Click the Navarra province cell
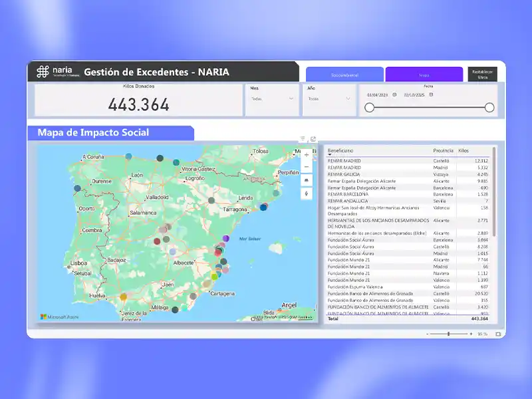The height and width of the screenshot is (399, 532). (x=441, y=273)
